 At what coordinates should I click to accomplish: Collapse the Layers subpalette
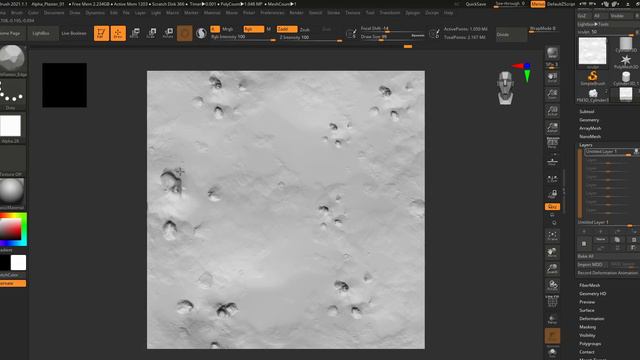(x=585, y=145)
